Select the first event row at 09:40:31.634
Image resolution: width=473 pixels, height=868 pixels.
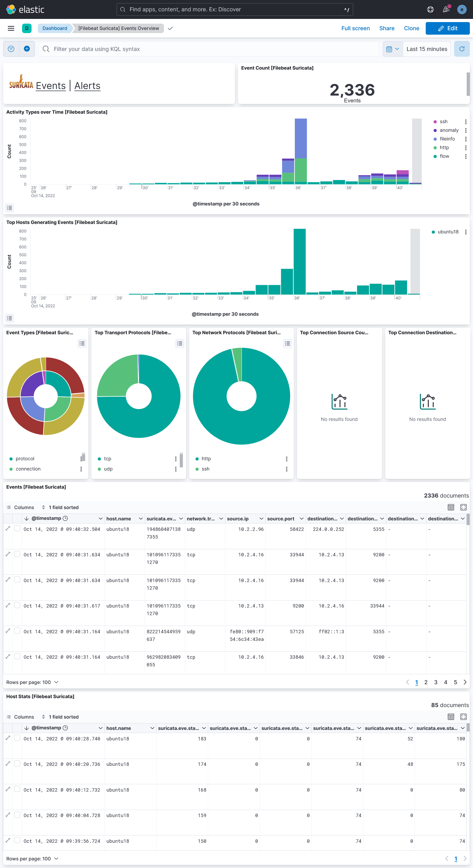pyautogui.click(x=17, y=554)
